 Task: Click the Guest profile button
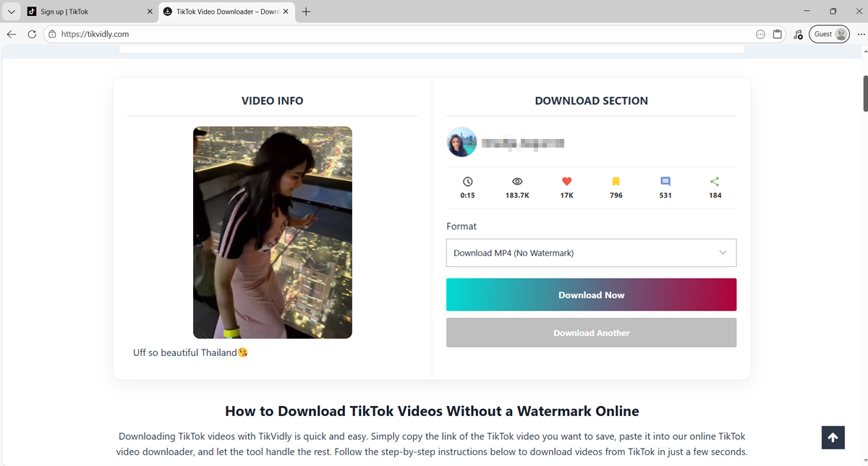tap(829, 34)
